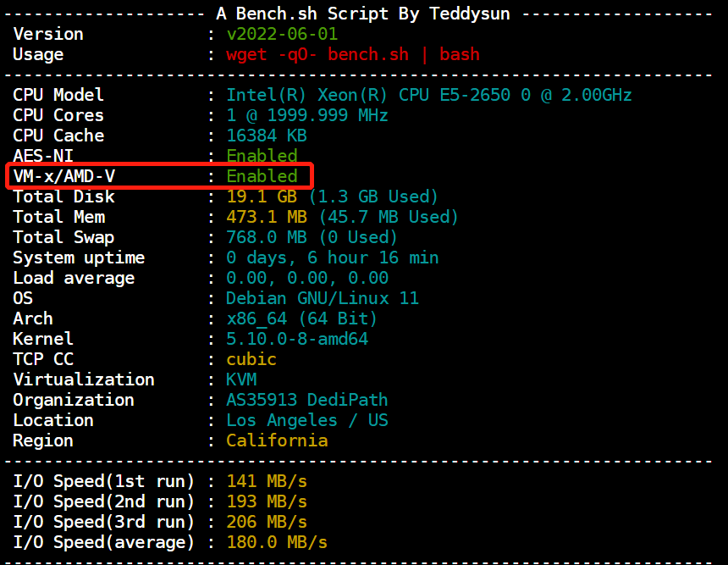The height and width of the screenshot is (565, 728).
Task: Click the organization AS35913 DediPath
Action: 306,400
